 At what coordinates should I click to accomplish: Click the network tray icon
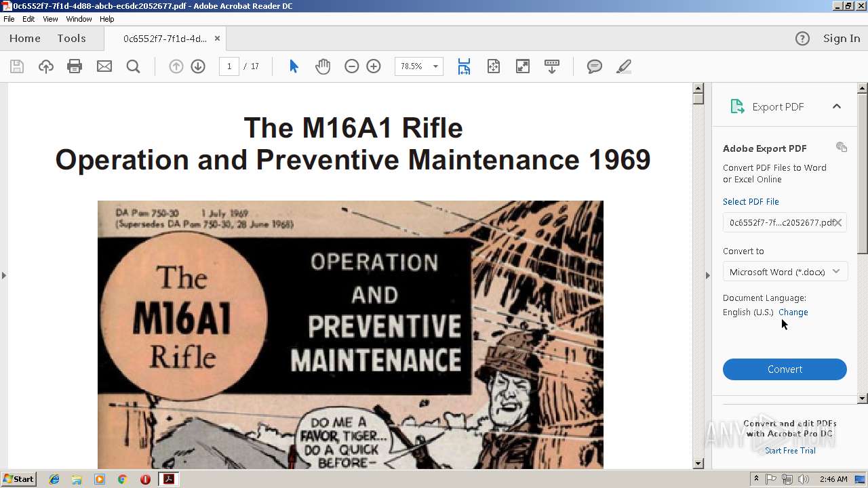click(x=787, y=479)
